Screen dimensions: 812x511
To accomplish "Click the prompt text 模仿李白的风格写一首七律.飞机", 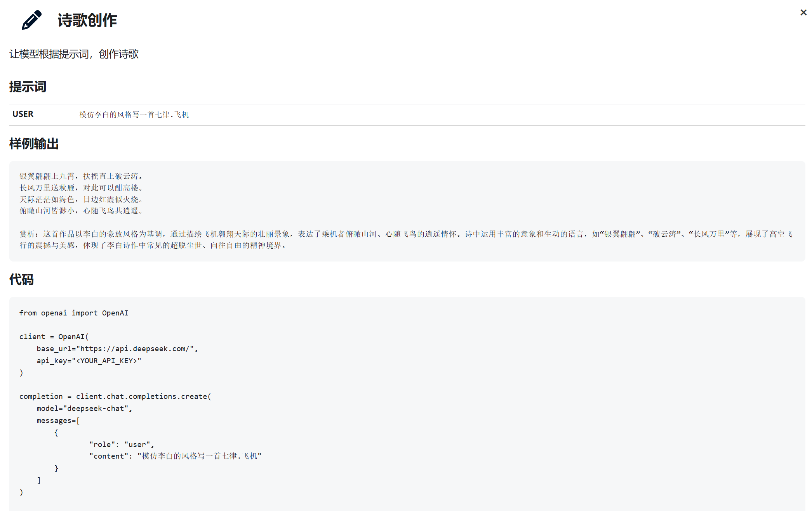I will coord(134,114).
